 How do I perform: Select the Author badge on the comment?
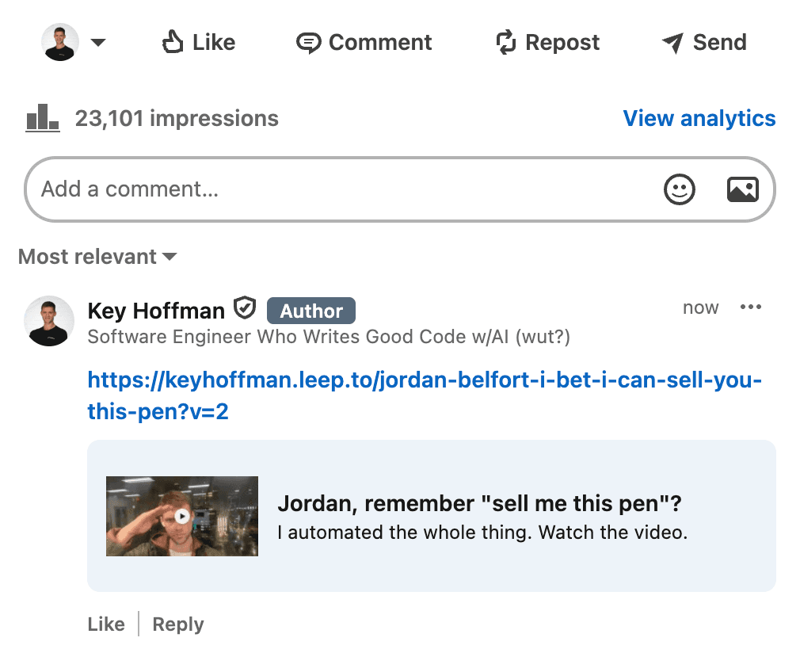click(310, 311)
